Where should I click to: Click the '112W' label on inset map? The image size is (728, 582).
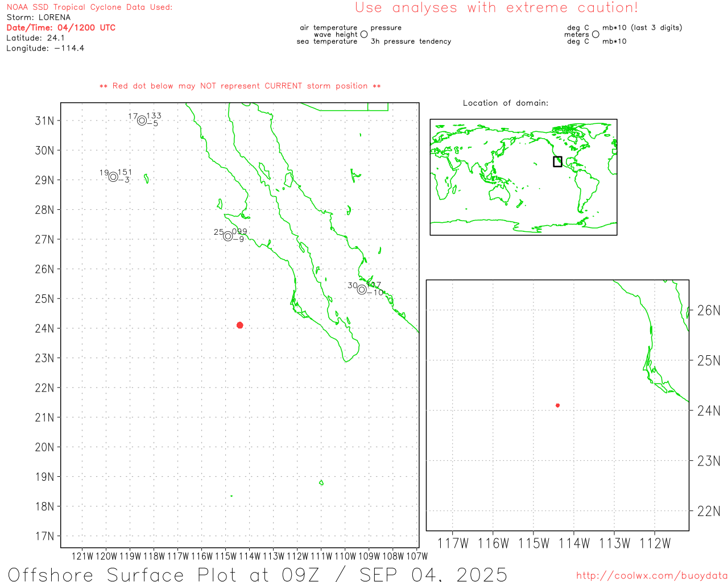[655, 543]
